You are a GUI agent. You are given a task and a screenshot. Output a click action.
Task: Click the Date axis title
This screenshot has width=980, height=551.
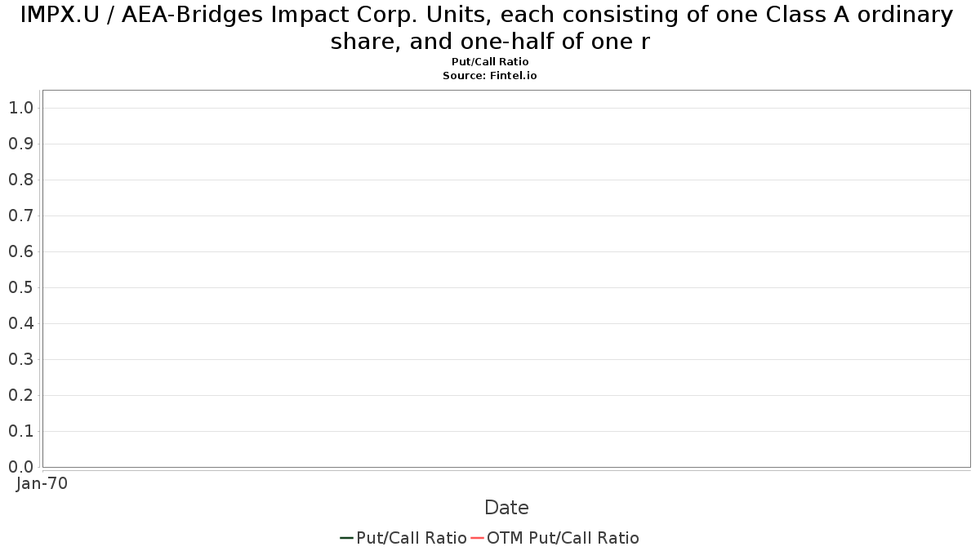(x=506, y=508)
